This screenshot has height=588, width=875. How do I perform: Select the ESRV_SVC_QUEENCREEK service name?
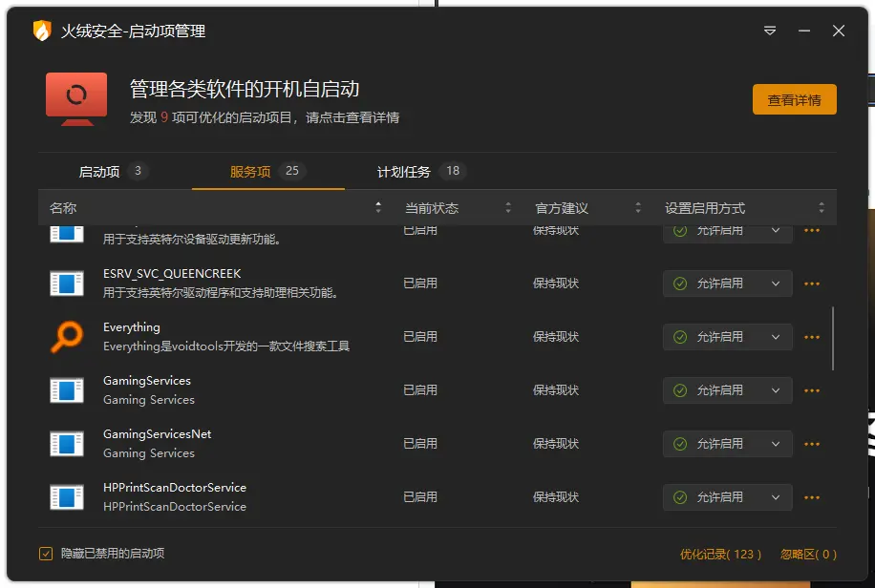172,274
